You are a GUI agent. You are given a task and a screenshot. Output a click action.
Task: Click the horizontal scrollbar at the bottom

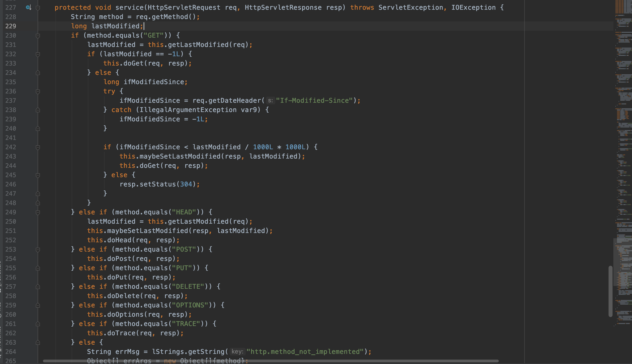(325, 361)
